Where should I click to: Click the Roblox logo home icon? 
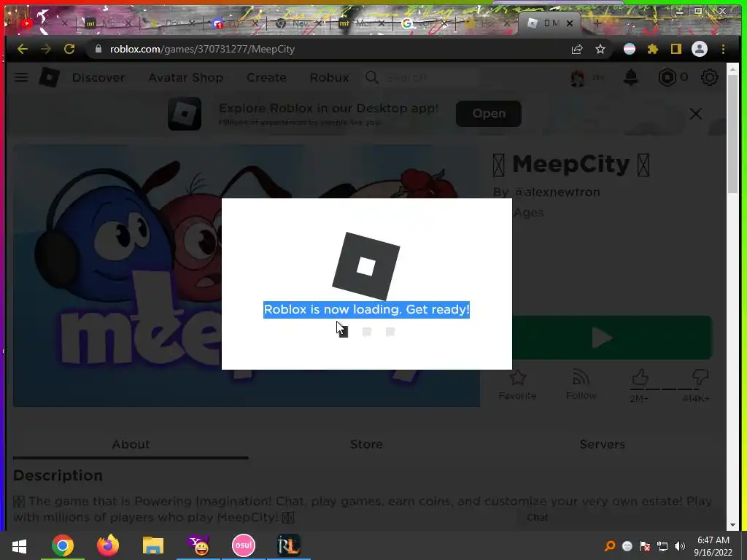coord(49,77)
